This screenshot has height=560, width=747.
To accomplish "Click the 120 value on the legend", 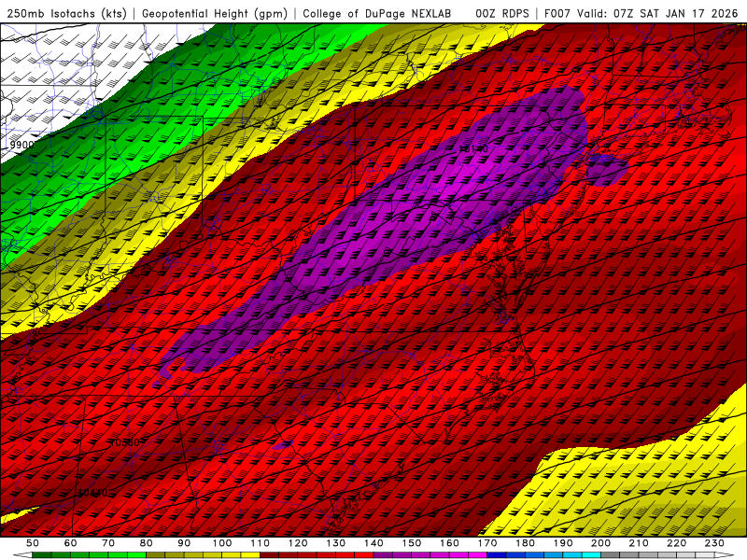I will click(x=298, y=543).
